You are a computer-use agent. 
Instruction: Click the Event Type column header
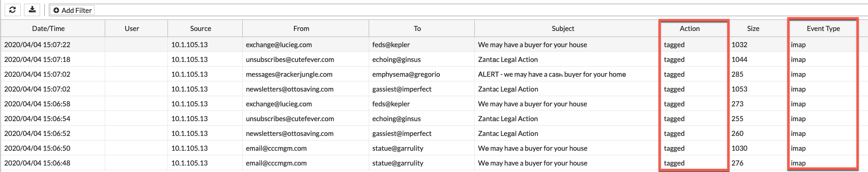(823, 29)
